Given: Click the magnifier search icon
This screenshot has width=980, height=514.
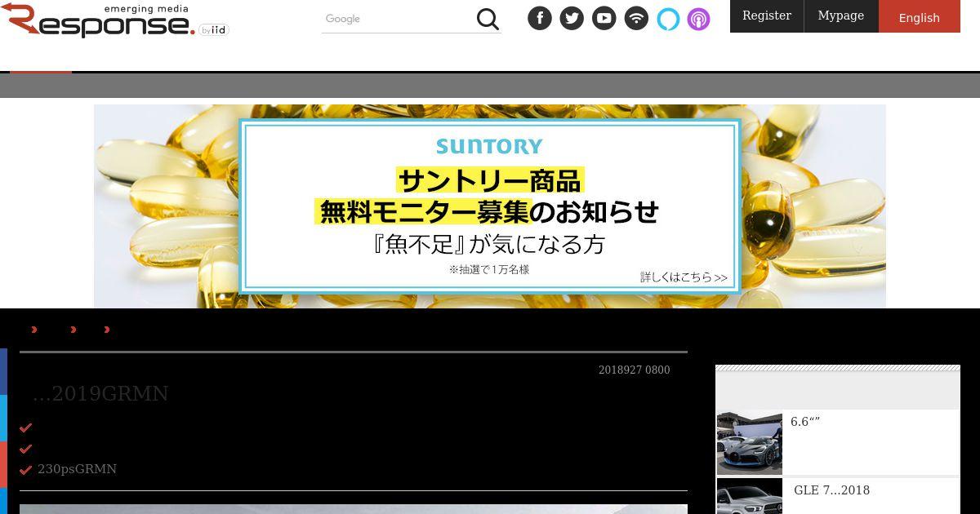Looking at the screenshot, I should point(488,19).
